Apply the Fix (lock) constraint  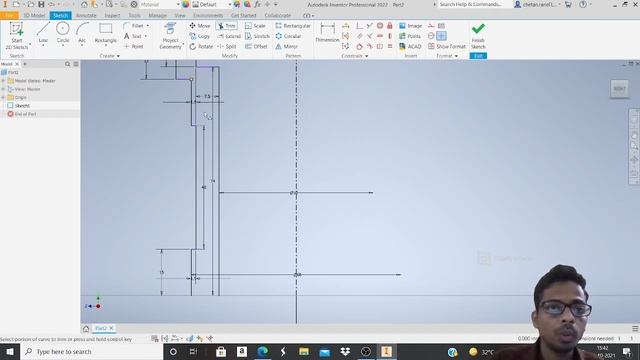[390, 26]
